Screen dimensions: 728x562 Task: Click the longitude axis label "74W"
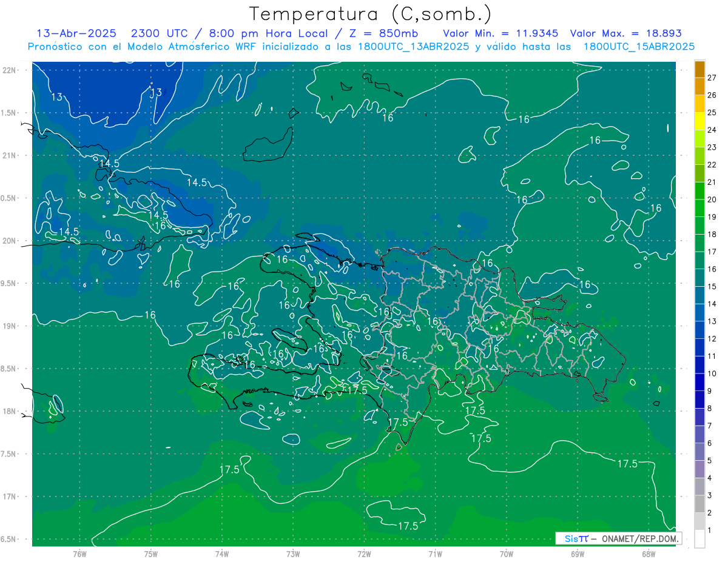pos(222,554)
